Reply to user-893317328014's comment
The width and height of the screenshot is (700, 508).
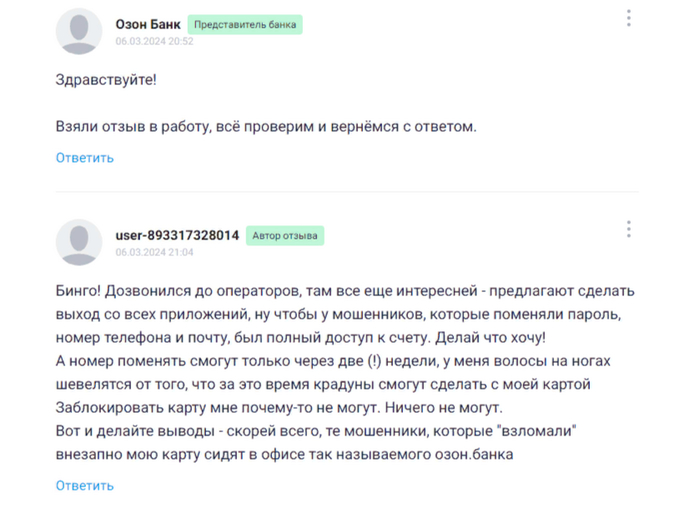click(85, 486)
